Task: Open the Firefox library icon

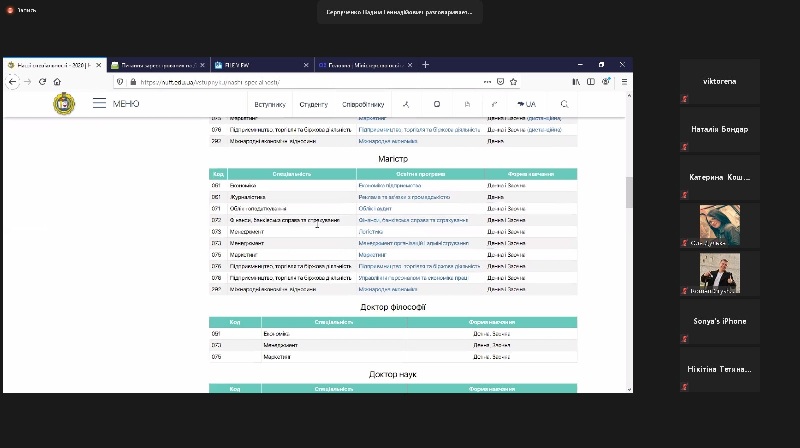Action: pos(576,82)
